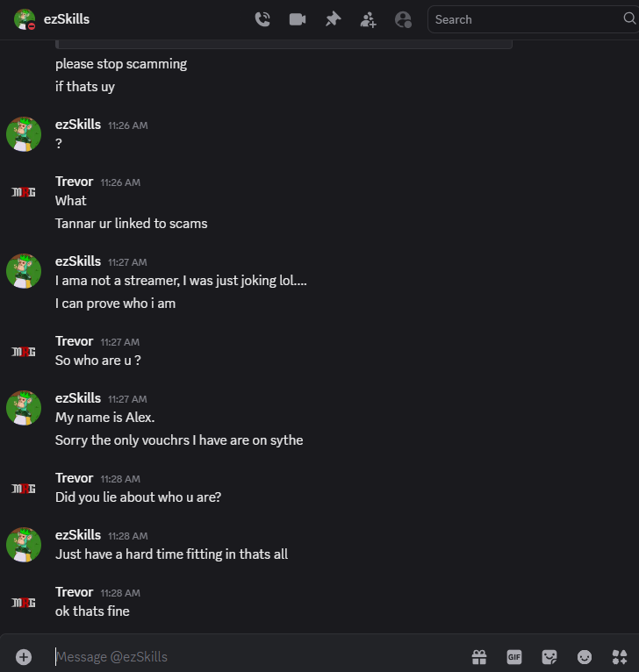Start a voice call with ezSkills
Viewport: 639px width, 672px height.
[262, 19]
